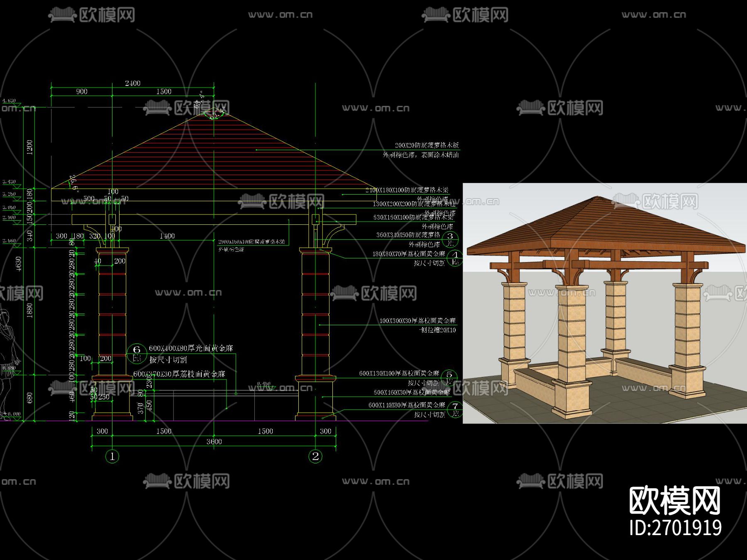Image resolution: width=747 pixels, height=560 pixels.
Task: Select grid axis bubble 2
Action: (315, 456)
